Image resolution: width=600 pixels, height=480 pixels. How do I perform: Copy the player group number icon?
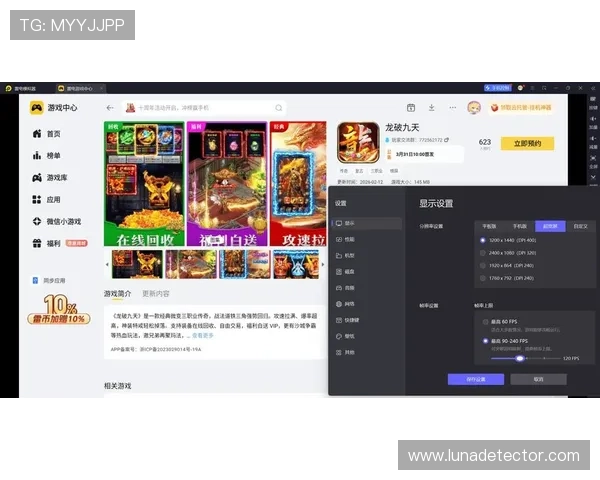click(x=447, y=140)
